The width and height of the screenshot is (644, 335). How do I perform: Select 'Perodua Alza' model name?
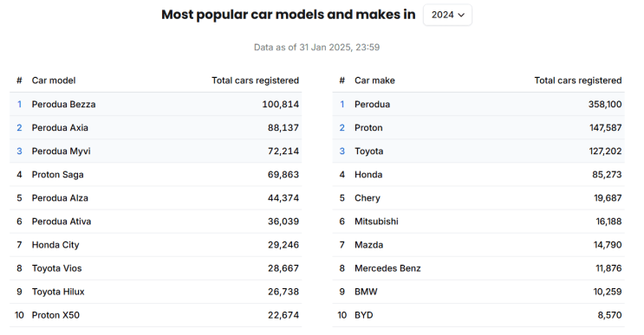click(x=60, y=197)
